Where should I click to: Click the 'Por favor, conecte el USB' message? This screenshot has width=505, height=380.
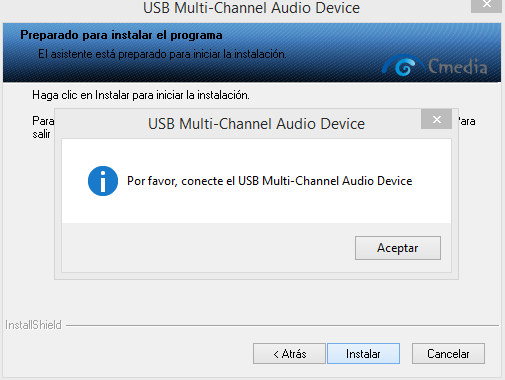(x=270, y=181)
